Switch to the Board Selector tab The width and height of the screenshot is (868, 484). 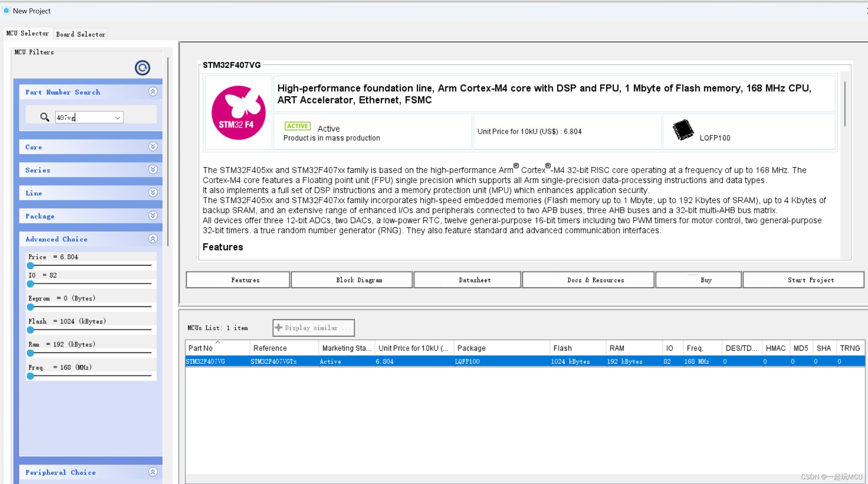81,34
